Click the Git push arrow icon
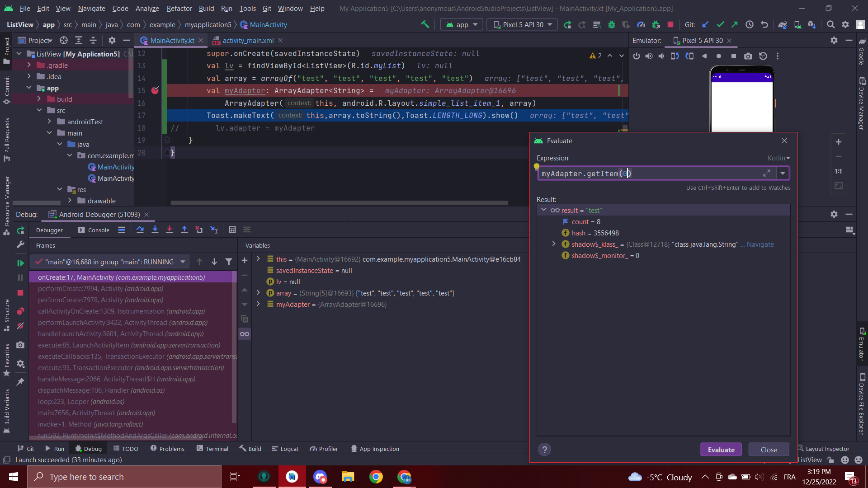Image resolution: width=868 pixels, height=488 pixels. coord(735,24)
